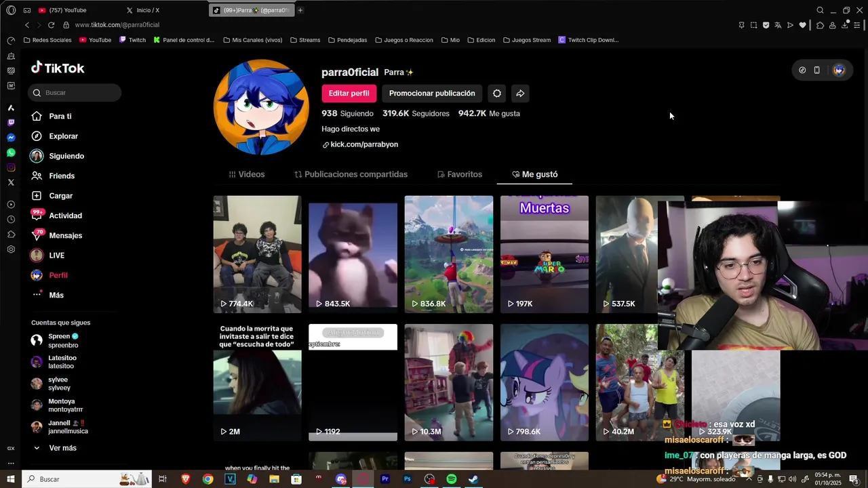Go back in browser history
Viewport: 868px width, 488px height.
pos(27,25)
